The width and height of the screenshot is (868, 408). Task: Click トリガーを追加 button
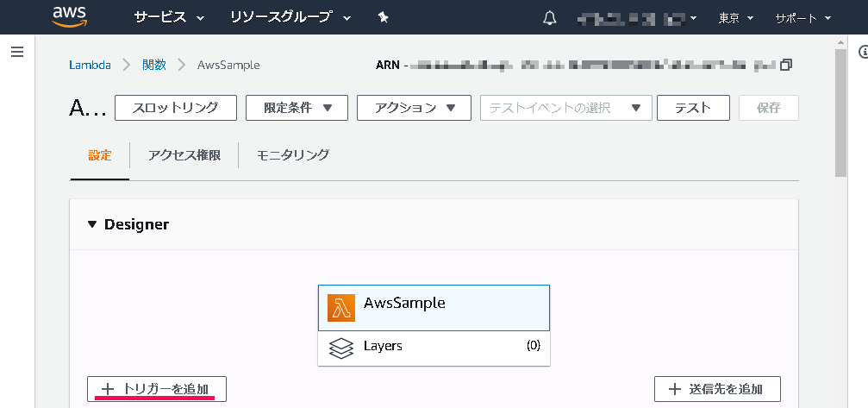[x=157, y=389]
